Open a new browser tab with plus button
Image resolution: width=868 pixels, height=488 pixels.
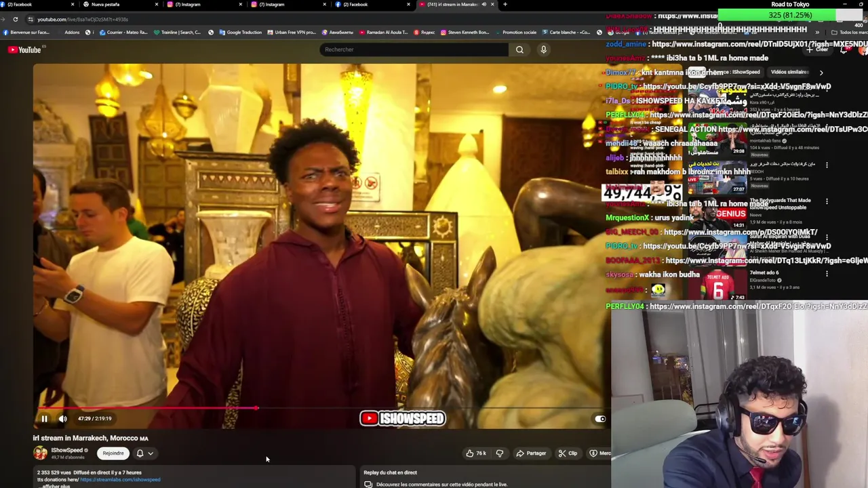click(x=505, y=5)
